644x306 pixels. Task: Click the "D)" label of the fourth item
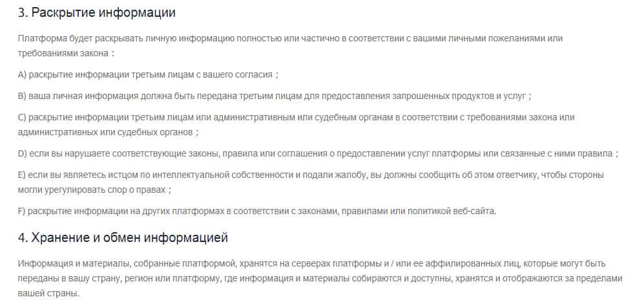pyautogui.click(x=23, y=153)
